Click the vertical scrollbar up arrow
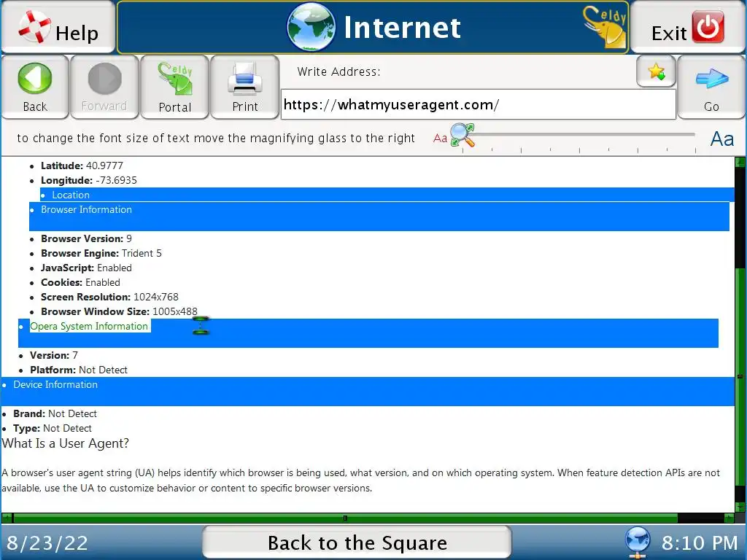Image resolution: width=747 pixels, height=560 pixels. 740,162
